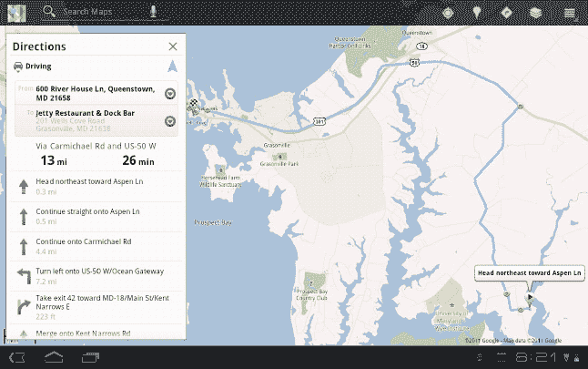Tap the search magnifier icon
This screenshot has height=369, width=588.
(49, 12)
